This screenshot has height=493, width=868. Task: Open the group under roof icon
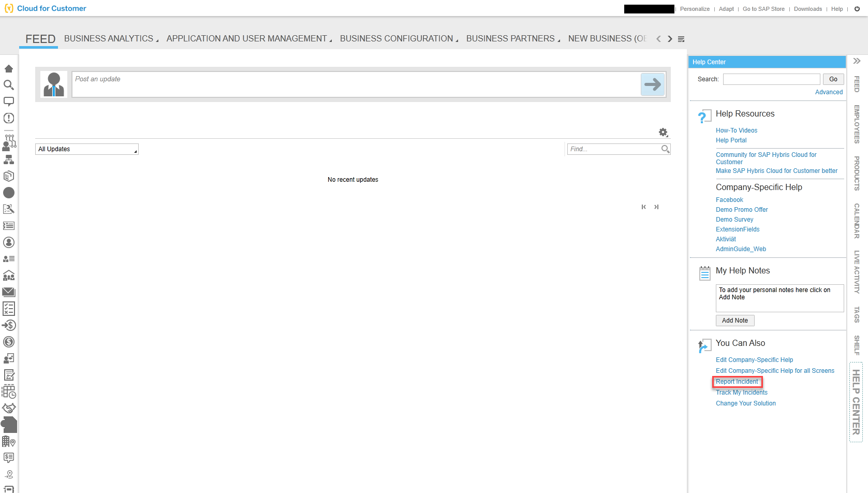pos(9,275)
